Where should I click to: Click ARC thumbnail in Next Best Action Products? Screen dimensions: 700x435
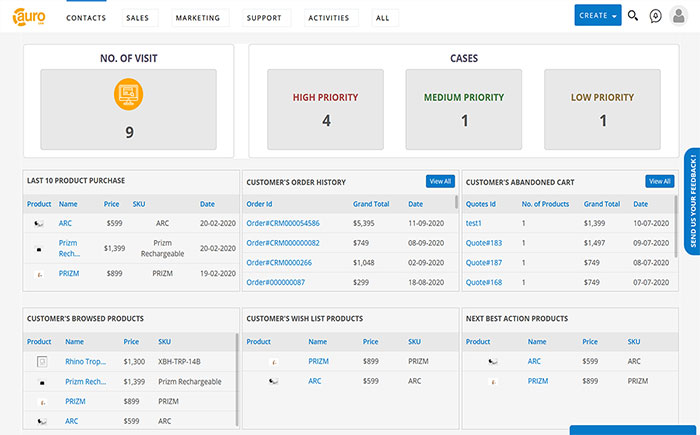[493, 361]
